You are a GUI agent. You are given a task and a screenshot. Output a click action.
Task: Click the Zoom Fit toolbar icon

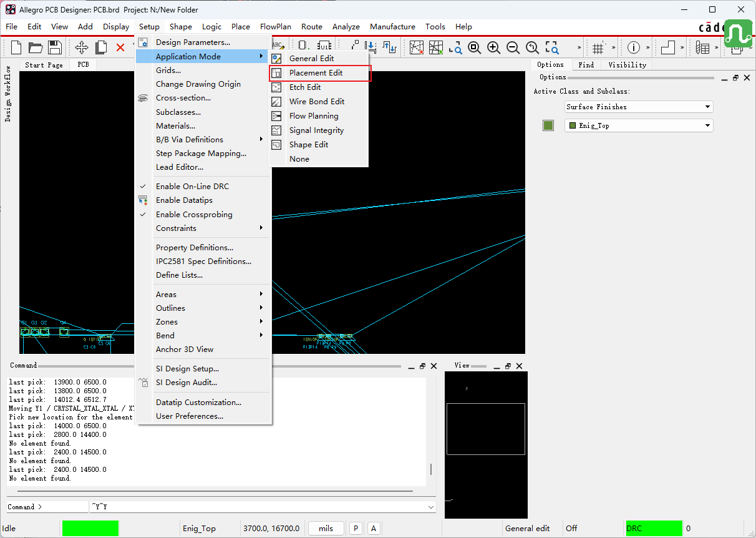point(474,47)
